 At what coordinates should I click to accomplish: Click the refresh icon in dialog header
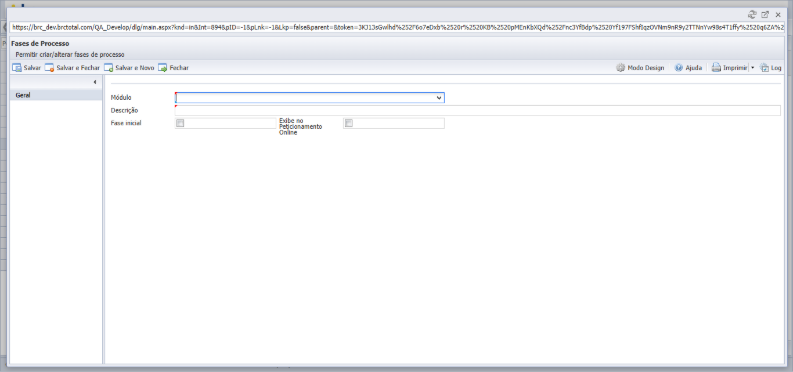click(x=752, y=15)
